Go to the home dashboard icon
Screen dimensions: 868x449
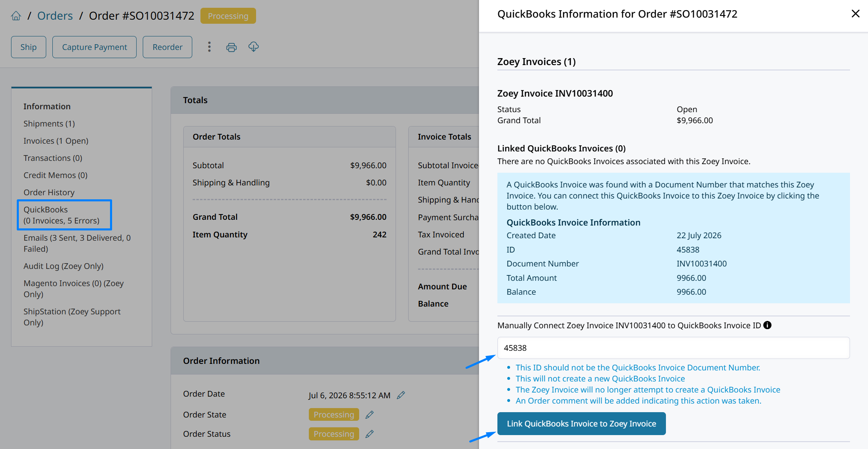16,16
